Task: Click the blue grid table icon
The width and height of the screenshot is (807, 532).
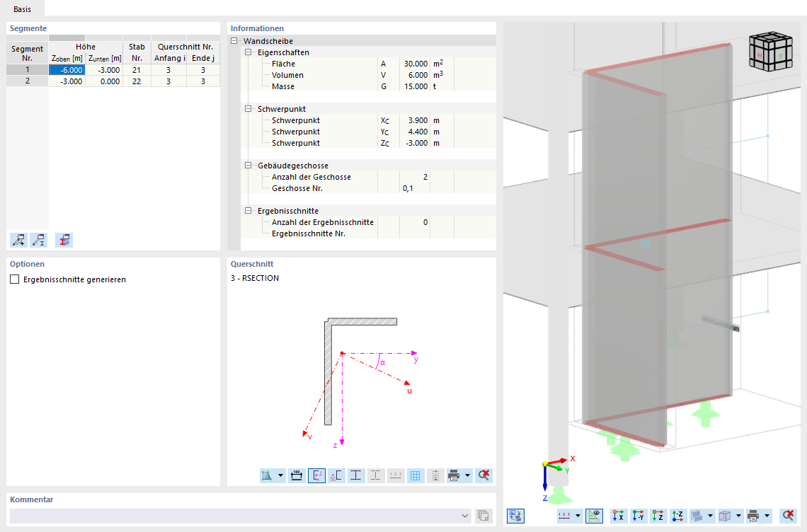Action: [x=415, y=475]
